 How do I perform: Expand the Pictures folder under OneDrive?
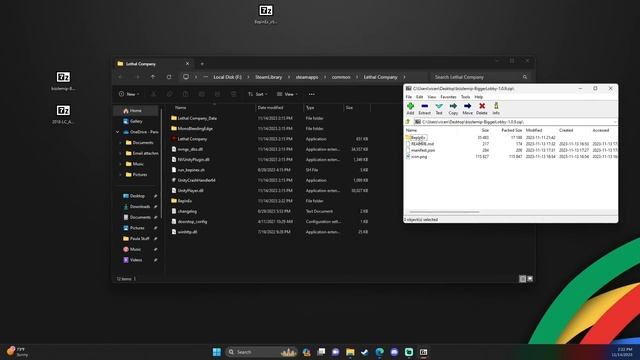coord(121,174)
